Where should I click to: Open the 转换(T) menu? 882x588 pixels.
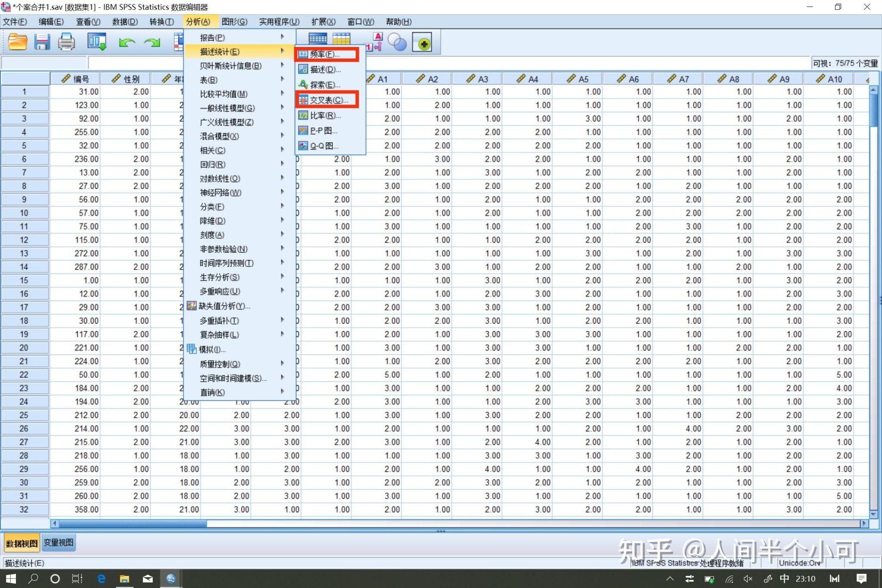click(161, 22)
